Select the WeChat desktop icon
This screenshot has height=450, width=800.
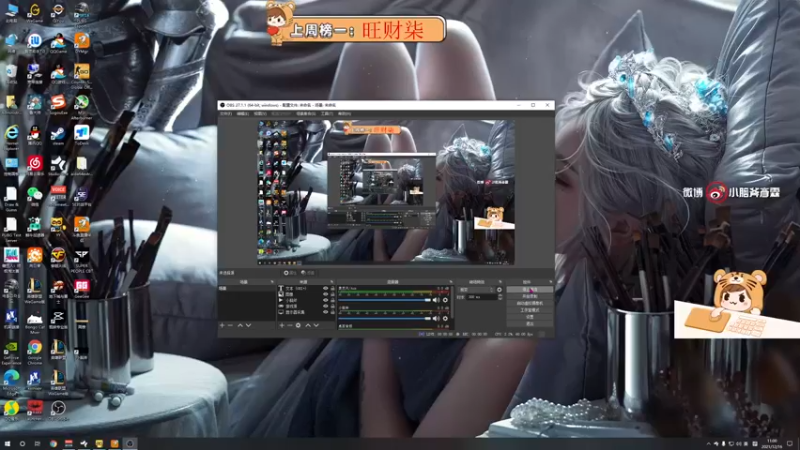34,195
